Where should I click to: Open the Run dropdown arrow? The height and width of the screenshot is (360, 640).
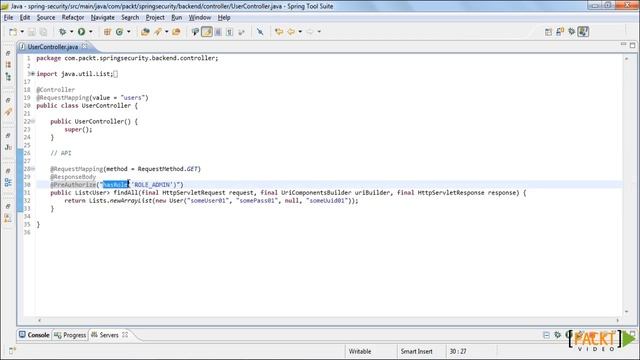tap(91, 32)
